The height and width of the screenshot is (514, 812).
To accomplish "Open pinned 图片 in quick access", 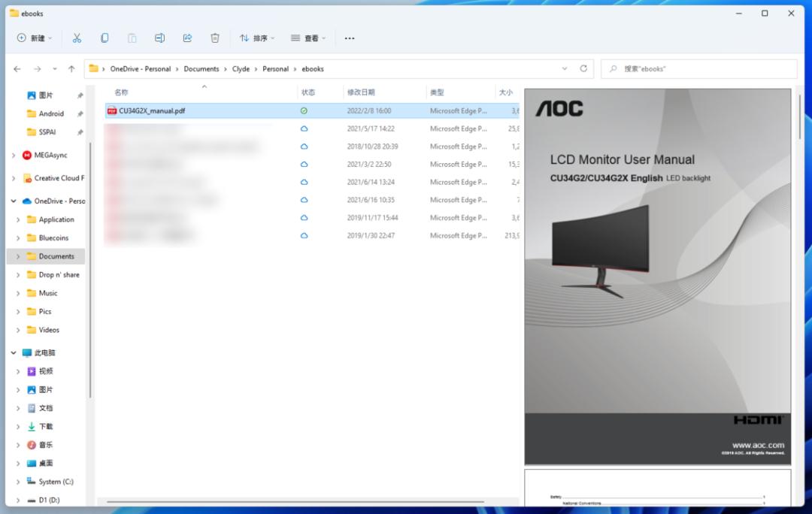I will 46,95.
